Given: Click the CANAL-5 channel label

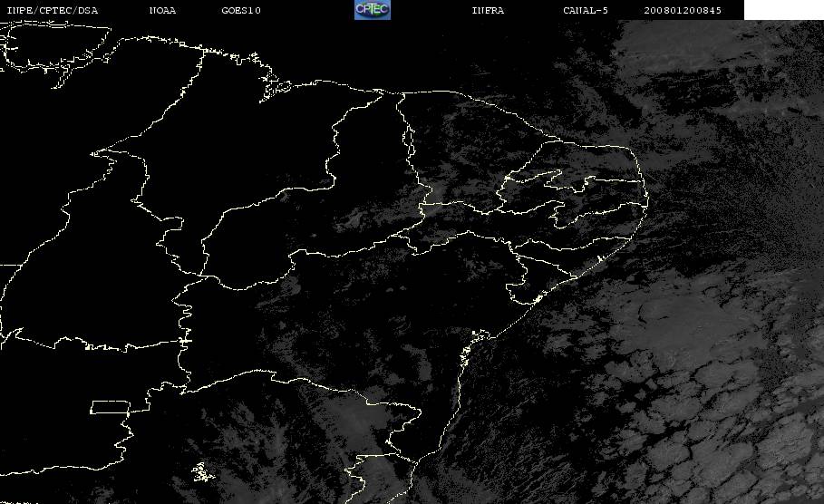Looking at the screenshot, I should 586,11.
